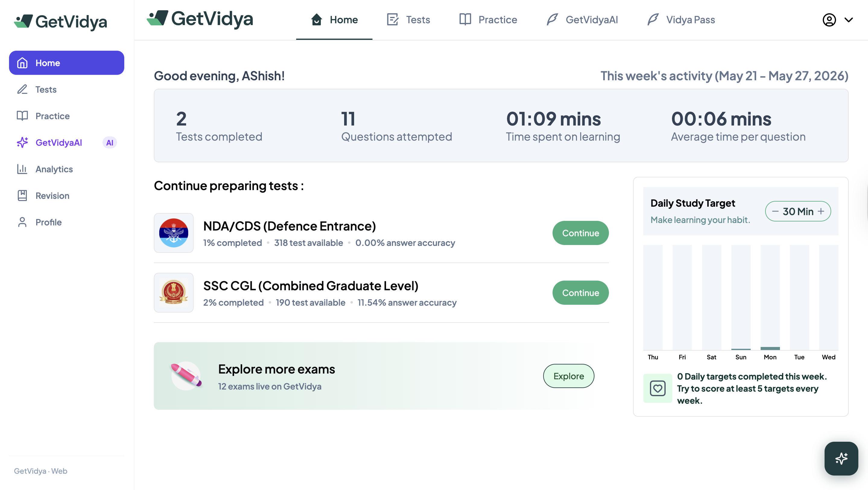Continue the SSC CGL tests

pos(580,292)
